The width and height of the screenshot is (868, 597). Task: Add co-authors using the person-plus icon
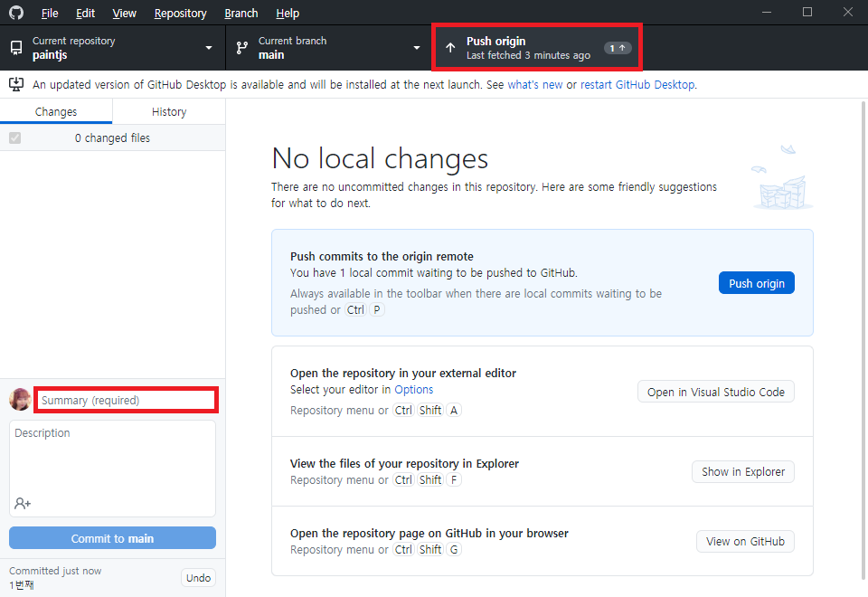[x=23, y=504]
